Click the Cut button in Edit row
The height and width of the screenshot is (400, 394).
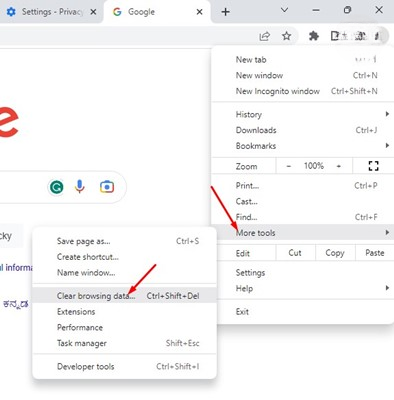click(295, 253)
